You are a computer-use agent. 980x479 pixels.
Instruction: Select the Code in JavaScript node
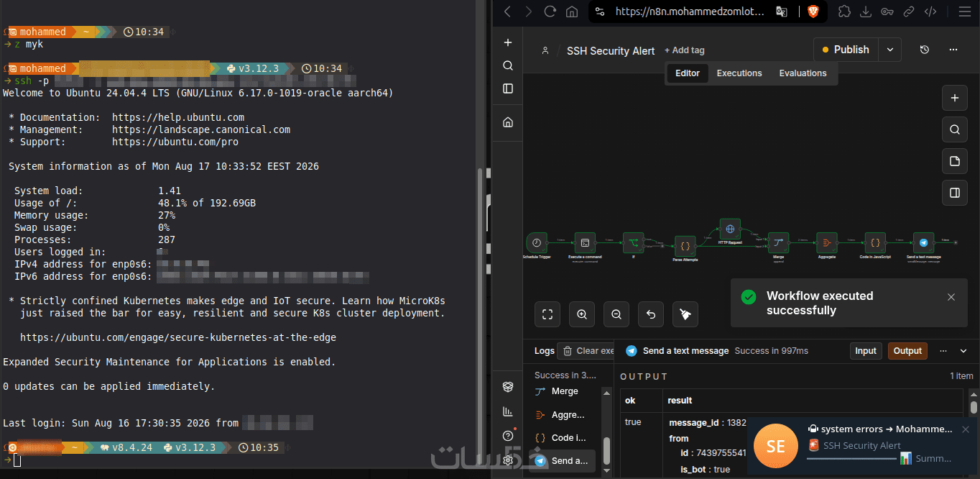tap(875, 242)
